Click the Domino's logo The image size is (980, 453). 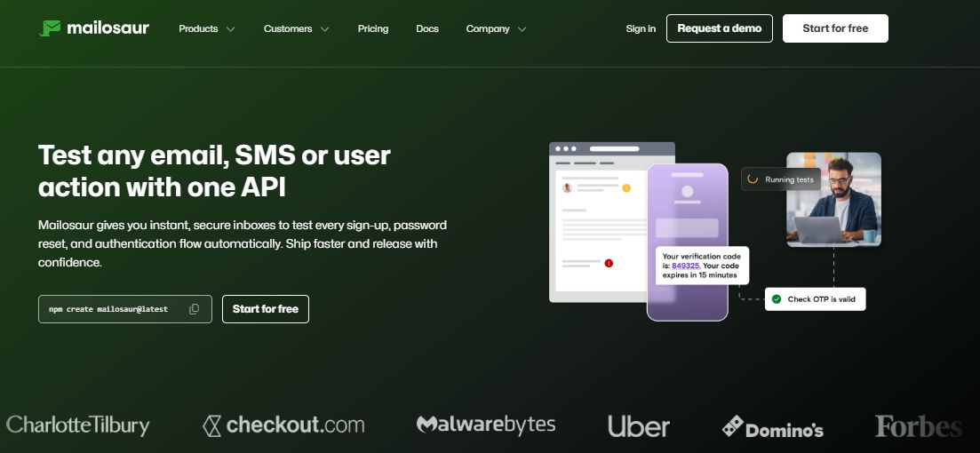click(772, 428)
